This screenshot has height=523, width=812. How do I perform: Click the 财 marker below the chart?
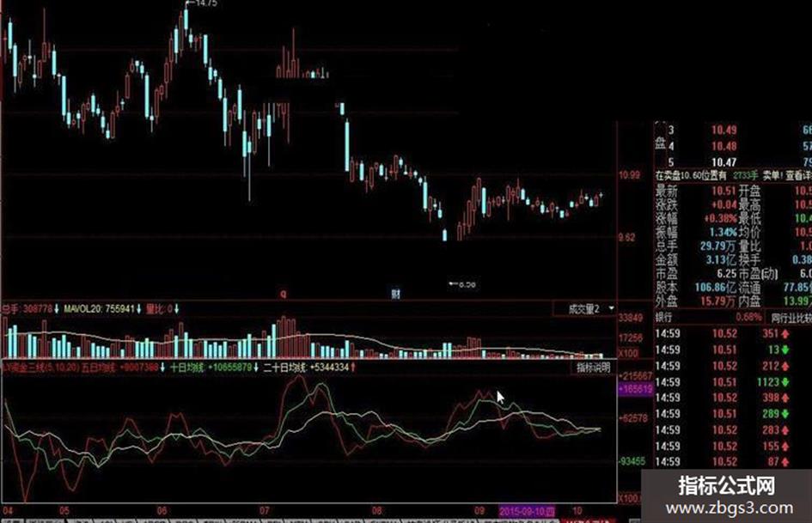coord(395,294)
